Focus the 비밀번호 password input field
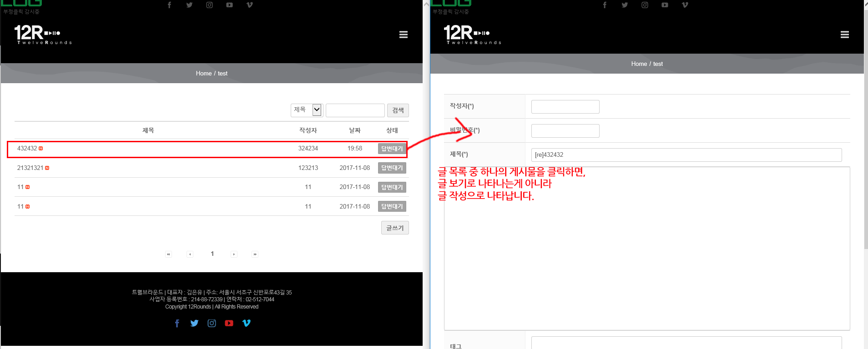 [x=565, y=131]
